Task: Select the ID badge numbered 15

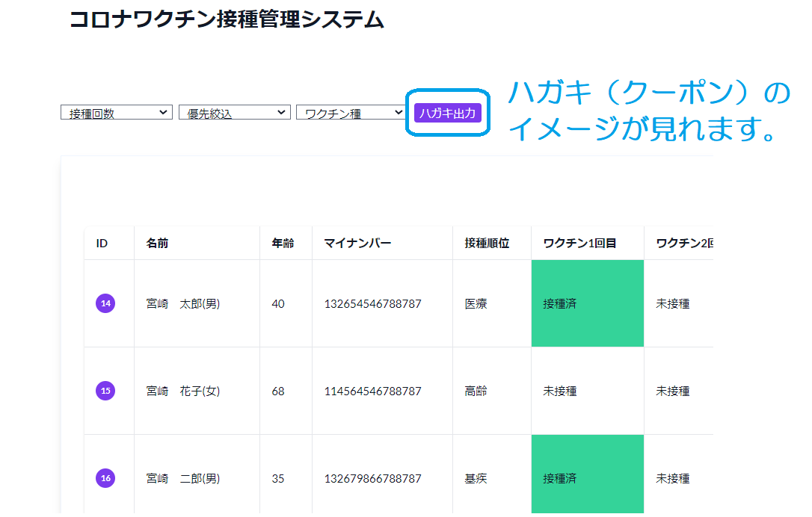Action: coord(105,391)
